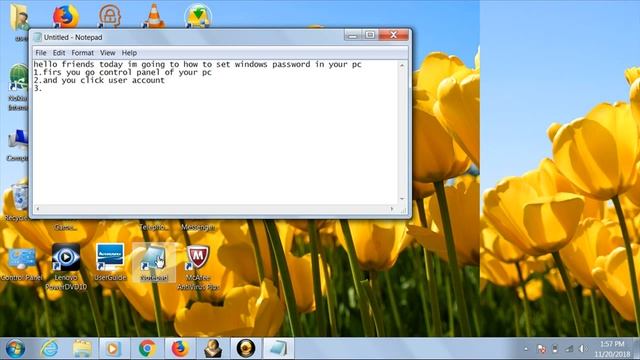Click the vertical scrollbar up arrow in Notepad

tap(402, 65)
